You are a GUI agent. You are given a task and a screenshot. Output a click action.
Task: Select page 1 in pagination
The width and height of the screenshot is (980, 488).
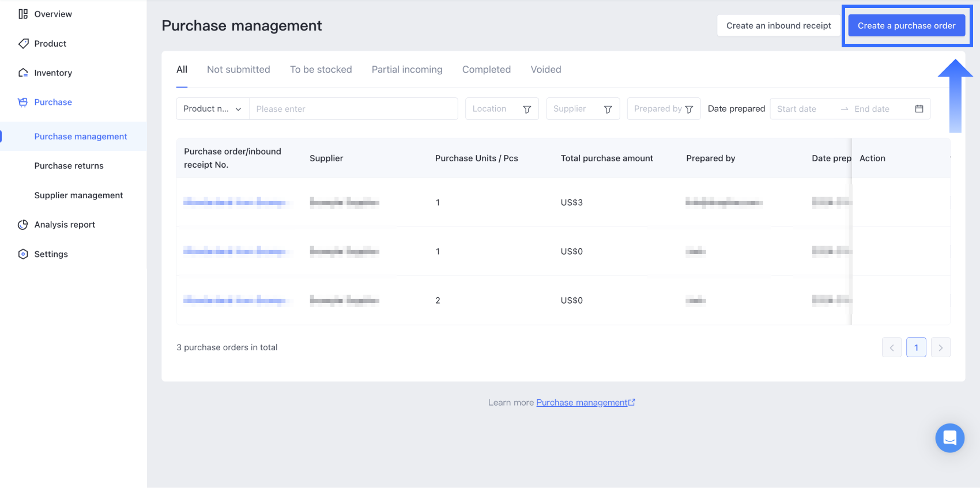[916, 347]
